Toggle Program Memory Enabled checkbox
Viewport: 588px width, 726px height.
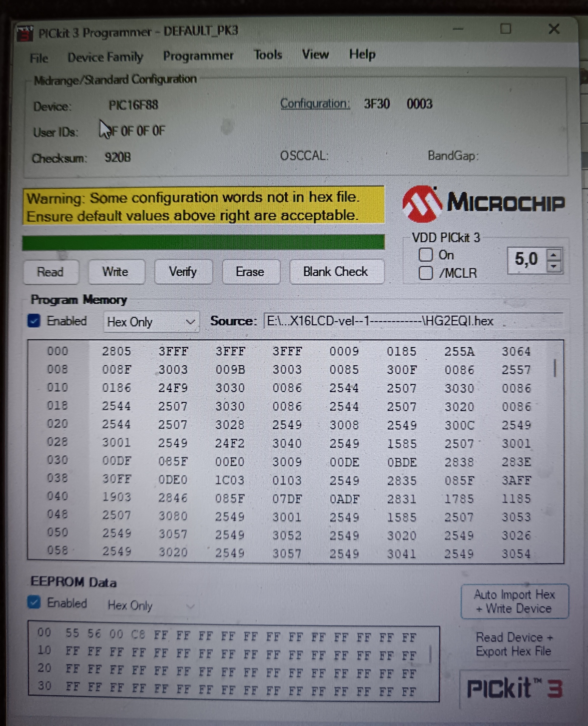pos(34,321)
